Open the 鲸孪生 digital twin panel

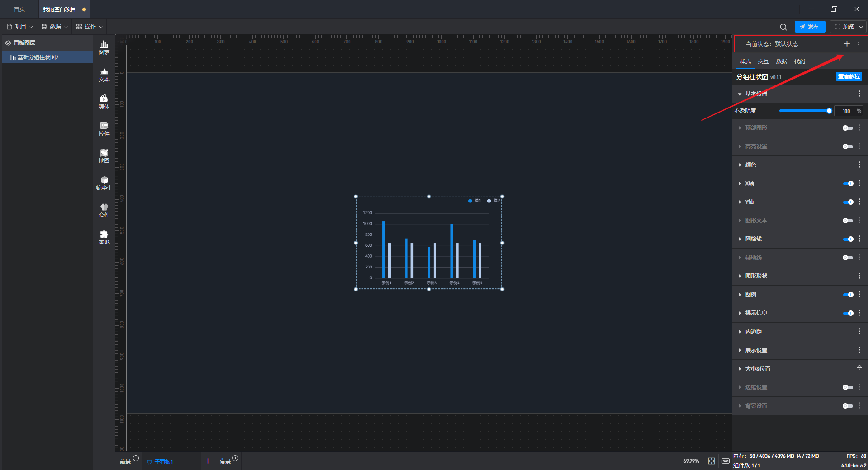104,183
